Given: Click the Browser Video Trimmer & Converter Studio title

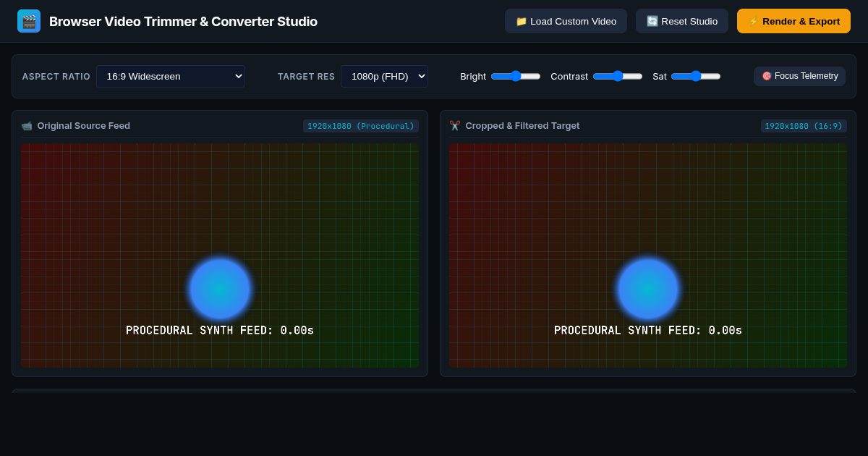Looking at the screenshot, I should pos(183,22).
